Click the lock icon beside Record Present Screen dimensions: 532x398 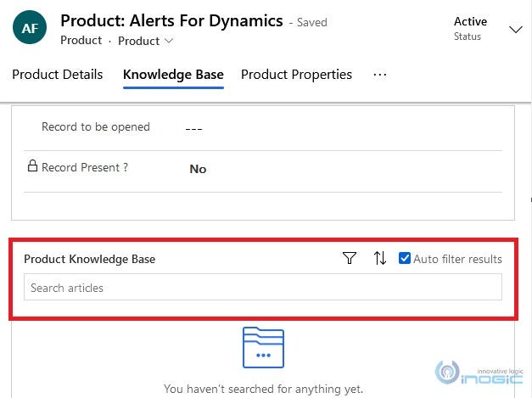pos(32,166)
